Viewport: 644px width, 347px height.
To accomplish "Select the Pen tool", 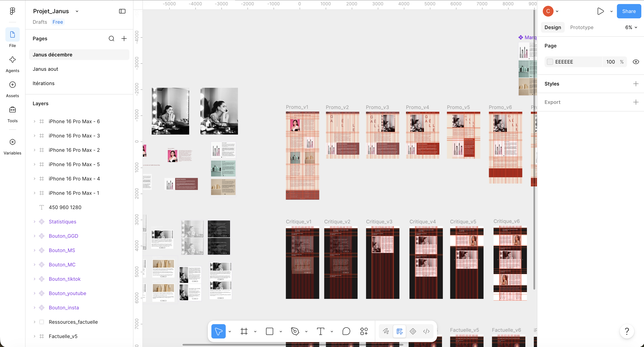I will click(295, 331).
